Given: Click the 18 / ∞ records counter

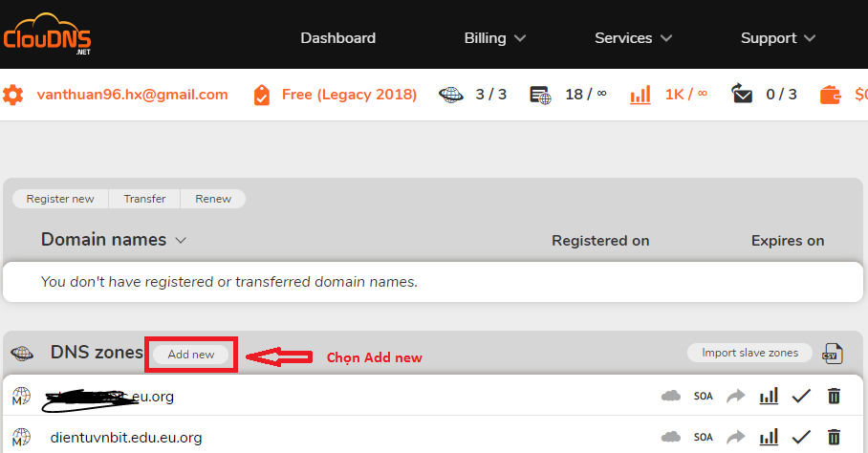Looking at the screenshot, I should pos(586,95).
